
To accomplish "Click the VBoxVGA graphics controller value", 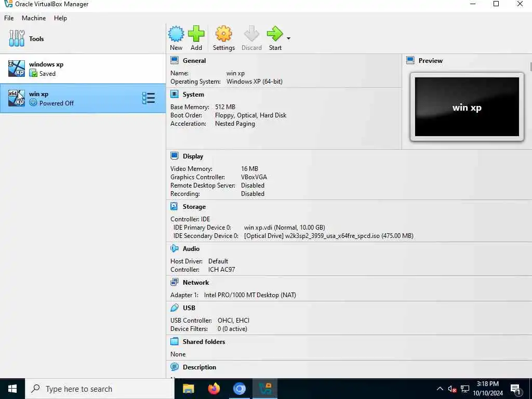I will (254, 177).
